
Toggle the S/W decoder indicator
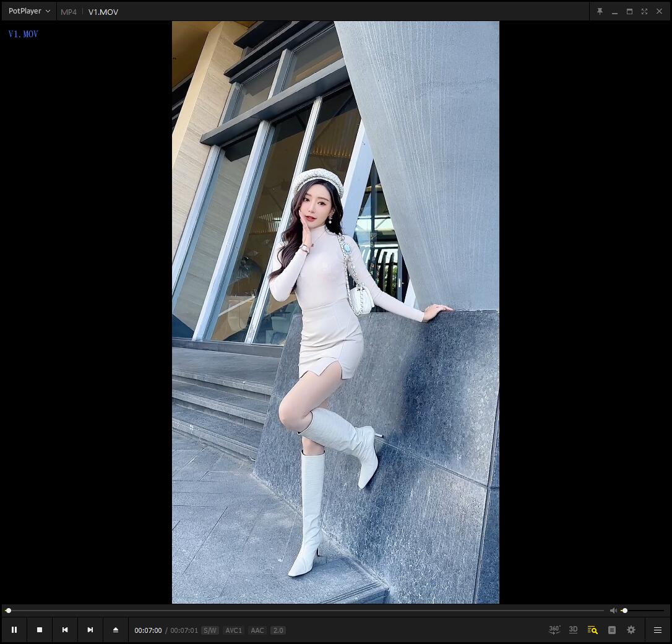tap(210, 630)
